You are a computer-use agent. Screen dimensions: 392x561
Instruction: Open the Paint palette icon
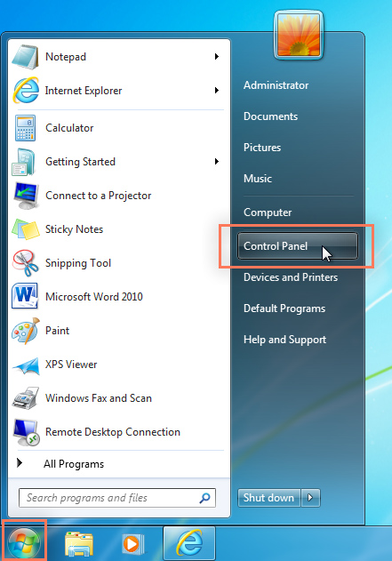click(x=26, y=331)
